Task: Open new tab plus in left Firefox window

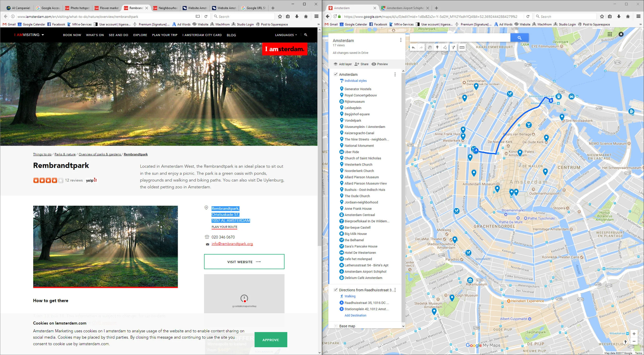Action: [x=273, y=8]
